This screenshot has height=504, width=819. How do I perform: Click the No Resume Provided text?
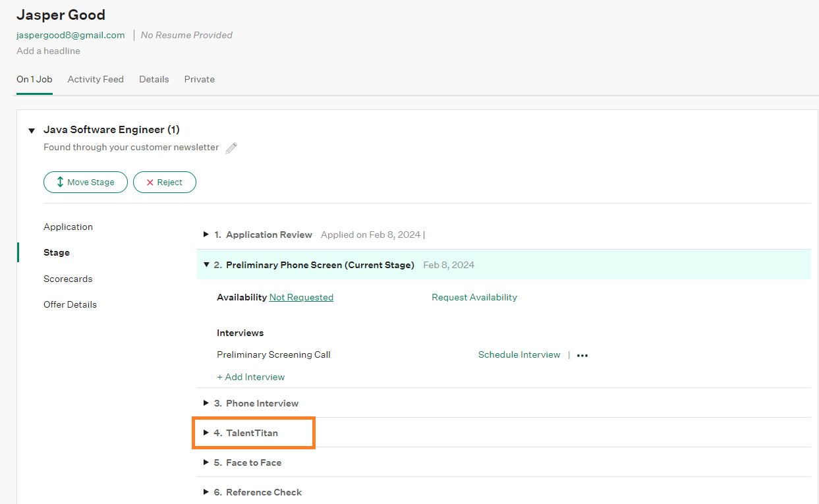point(186,35)
